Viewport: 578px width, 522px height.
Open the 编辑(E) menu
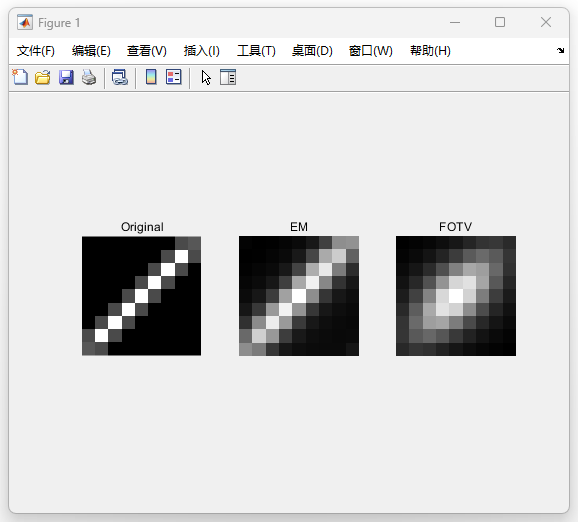[x=91, y=51]
